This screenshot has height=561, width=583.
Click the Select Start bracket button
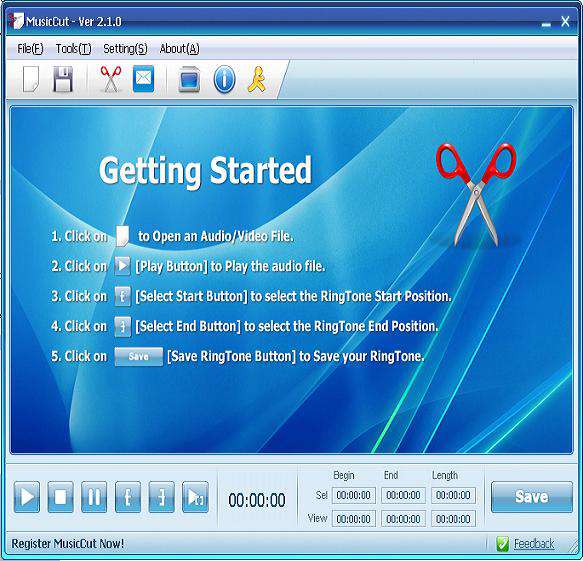(x=128, y=497)
